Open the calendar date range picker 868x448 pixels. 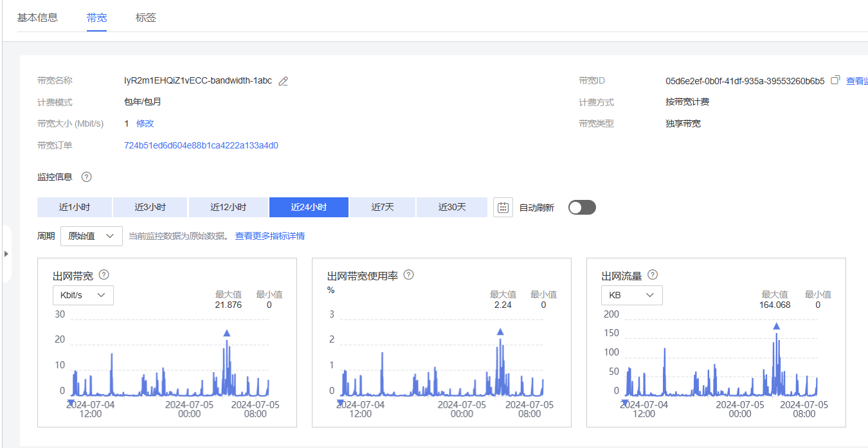point(503,208)
